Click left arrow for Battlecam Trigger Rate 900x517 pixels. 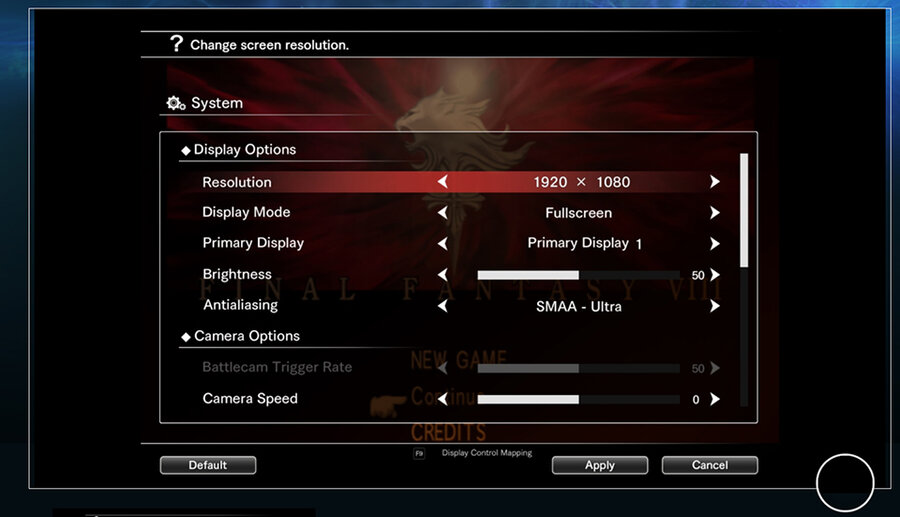[x=443, y=368]
